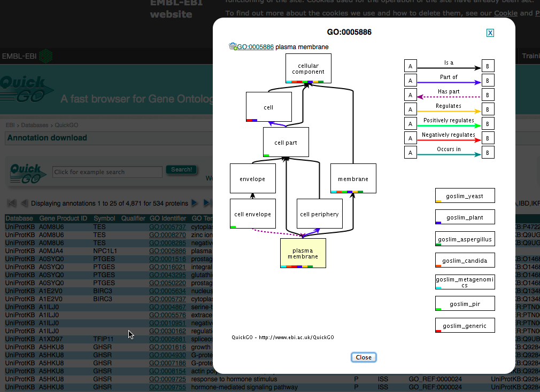
Task: Click the 'Negatively regulates' legend label
Action: click(449, 135)
